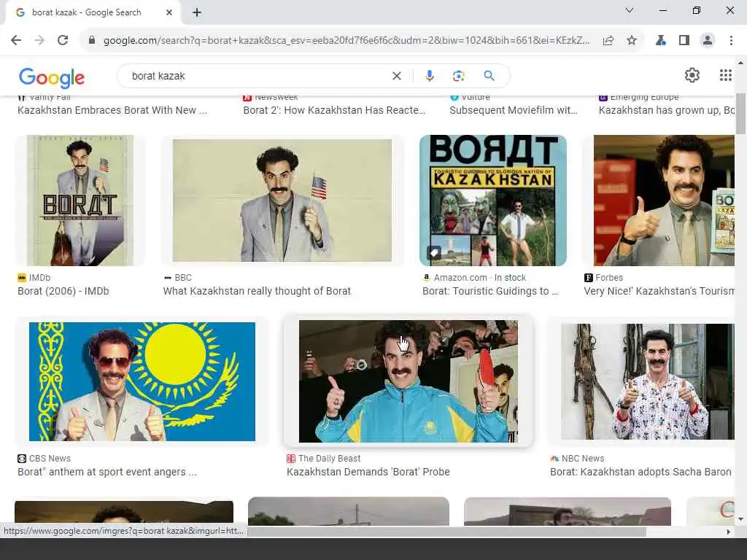Viewport: 747px width, 560px height.
Task: Click the product tag on Amazon image
Action: point(434,252)
